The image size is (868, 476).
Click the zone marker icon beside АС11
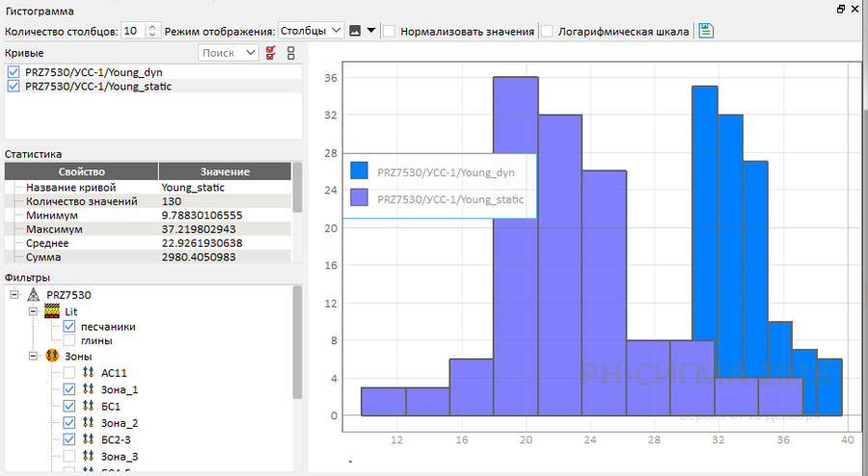pos(88,373)
